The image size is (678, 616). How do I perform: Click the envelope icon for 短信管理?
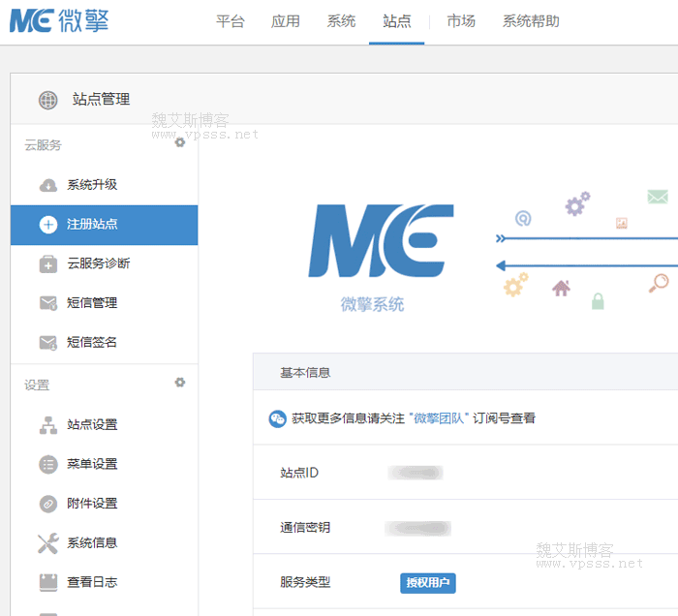(x=48, y=303)
